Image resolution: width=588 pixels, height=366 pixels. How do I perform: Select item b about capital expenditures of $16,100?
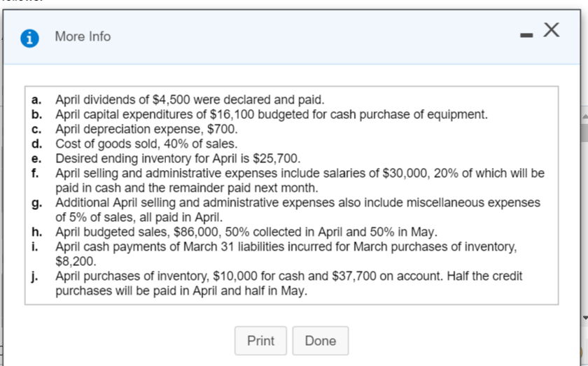272,114
